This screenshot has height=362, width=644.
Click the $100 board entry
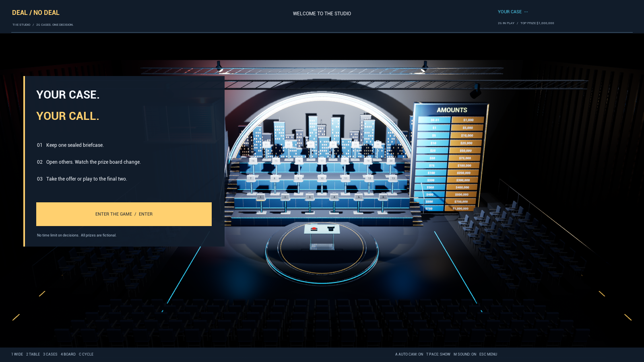tap(431, 173)
